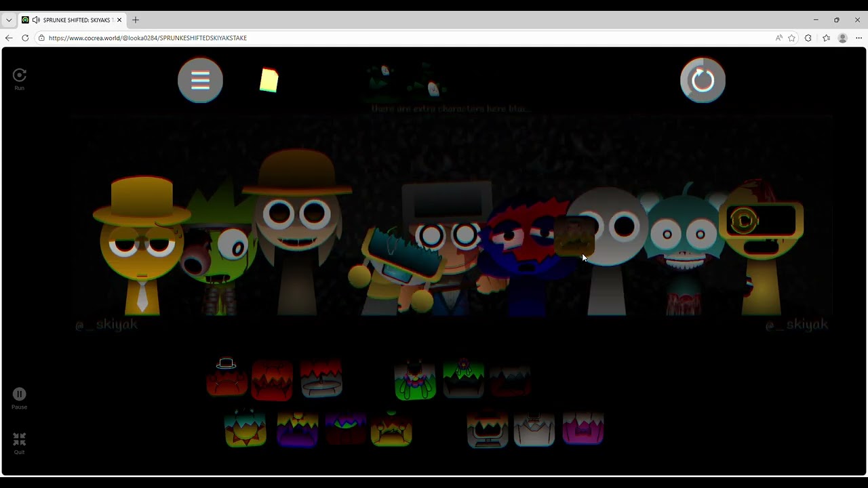Open the browser tab list dropdown

(x=9, y=20)
